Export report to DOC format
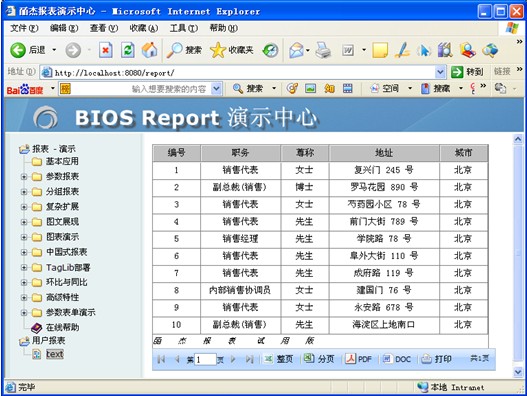527x396 pixels. point(397,359)
